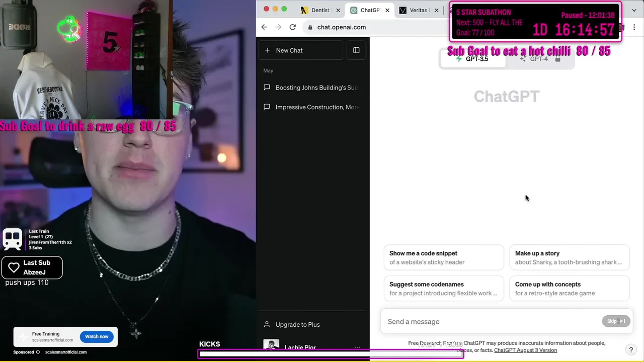The height and width of the screenshot is (362, 644).
Task: Choose the Come up with concepts suggestion
Action: [x=569, y=289]
